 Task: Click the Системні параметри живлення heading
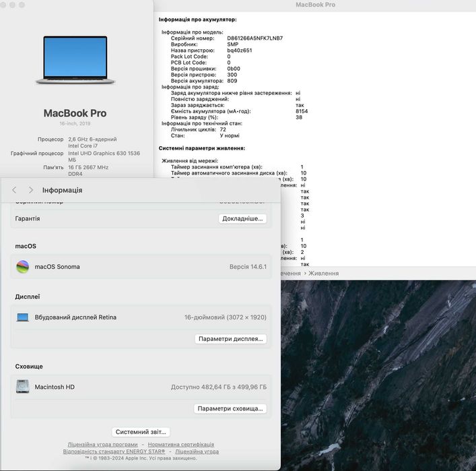[202, 148]
